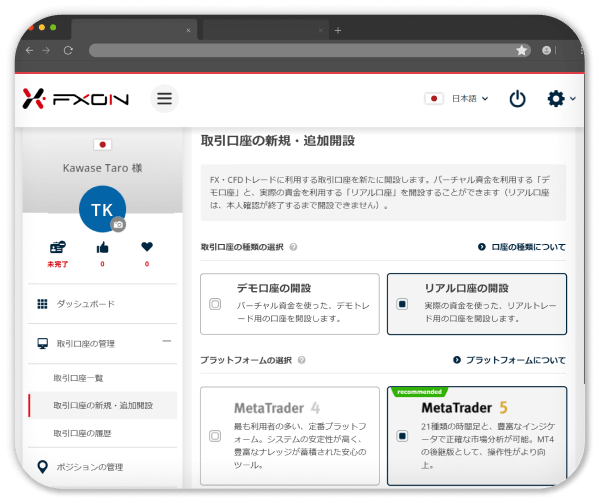600x504 pixels.
Task: Click the power logout icon
Action: pyautogui.click(x=517, y=99)
